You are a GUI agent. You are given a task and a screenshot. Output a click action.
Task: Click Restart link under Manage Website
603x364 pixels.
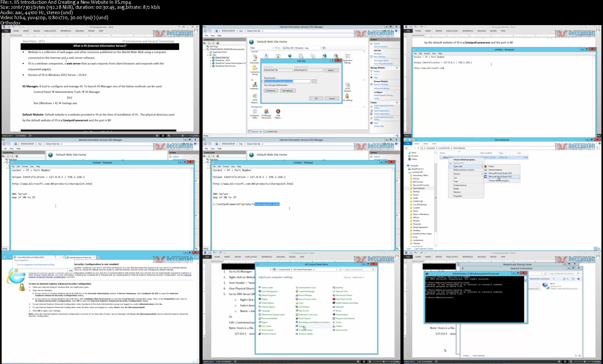(377, 72)
